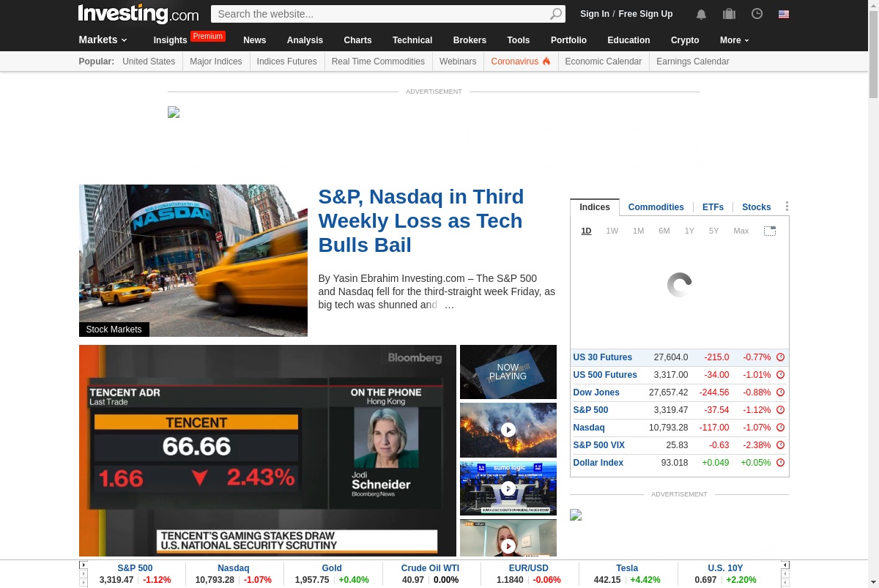The width and height of the screenshot is (879, 588).
Task: Open the Crypto menu
Action: point(685,40)
